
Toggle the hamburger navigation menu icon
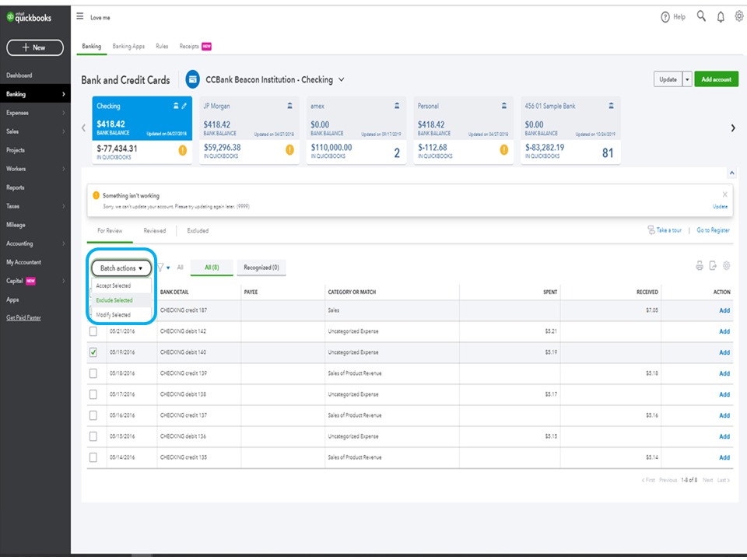coord(80,16)
